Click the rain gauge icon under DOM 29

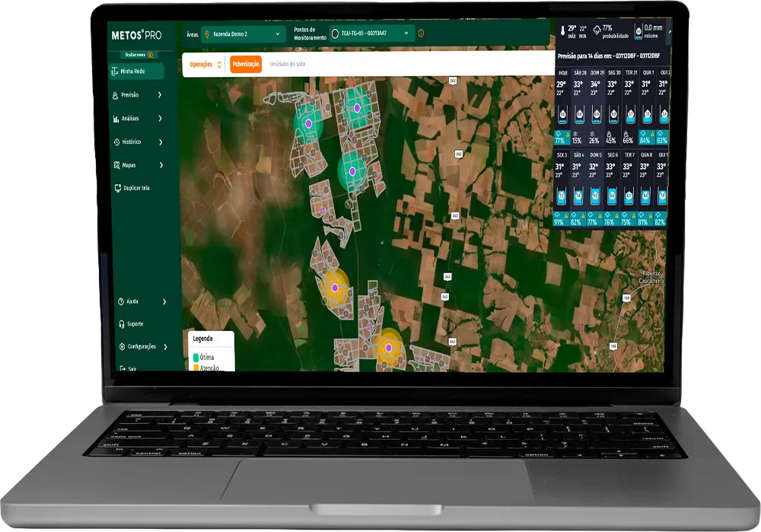[x=597, y=114]
